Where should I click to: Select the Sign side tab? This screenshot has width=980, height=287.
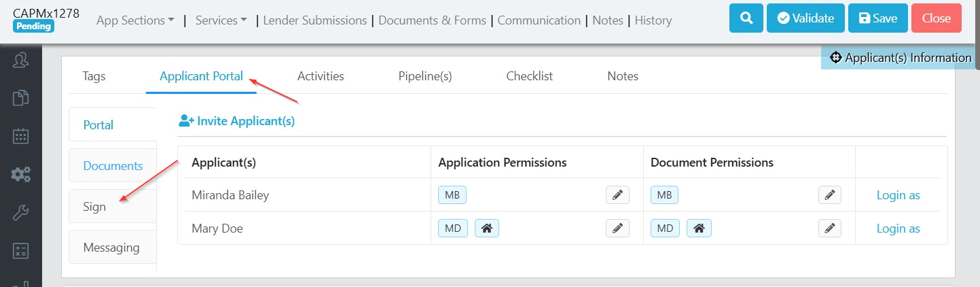(95, 207)
